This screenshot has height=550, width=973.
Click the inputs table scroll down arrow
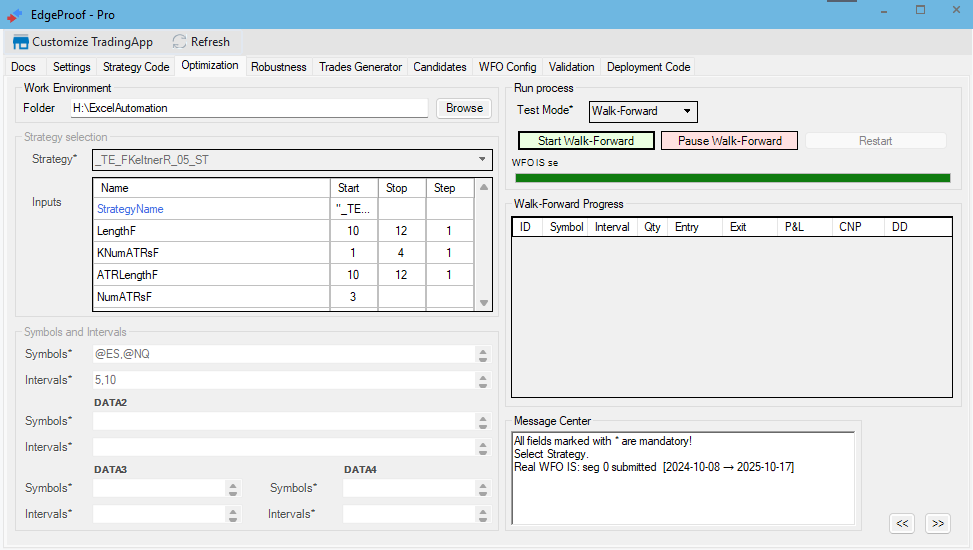point(484,303)
